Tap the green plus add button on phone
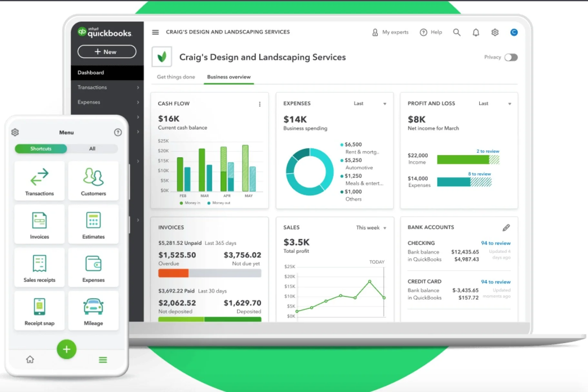 [66, 349]
